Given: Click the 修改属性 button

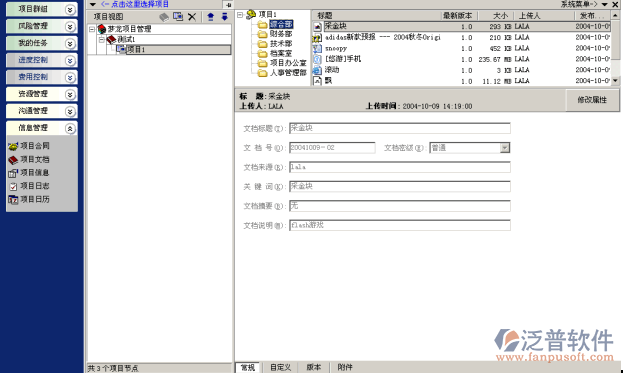Looking at the screenshot, I should pyautogui.click(x=592, y=100).
